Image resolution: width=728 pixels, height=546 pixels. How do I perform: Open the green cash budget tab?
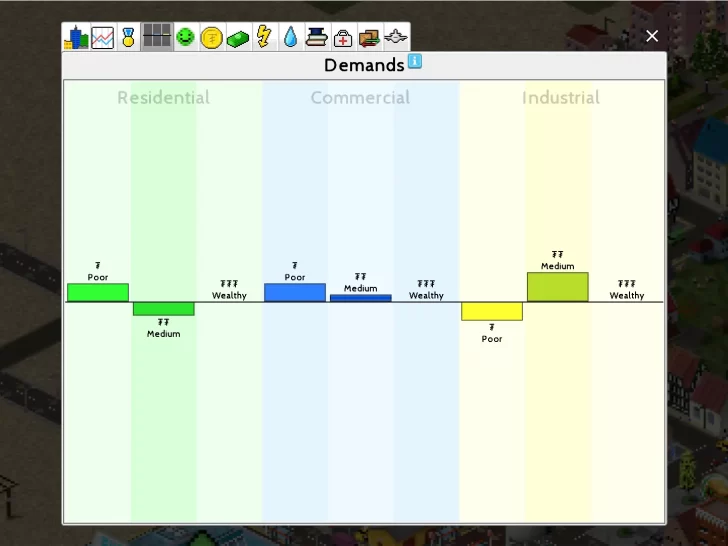pos(238,38)
